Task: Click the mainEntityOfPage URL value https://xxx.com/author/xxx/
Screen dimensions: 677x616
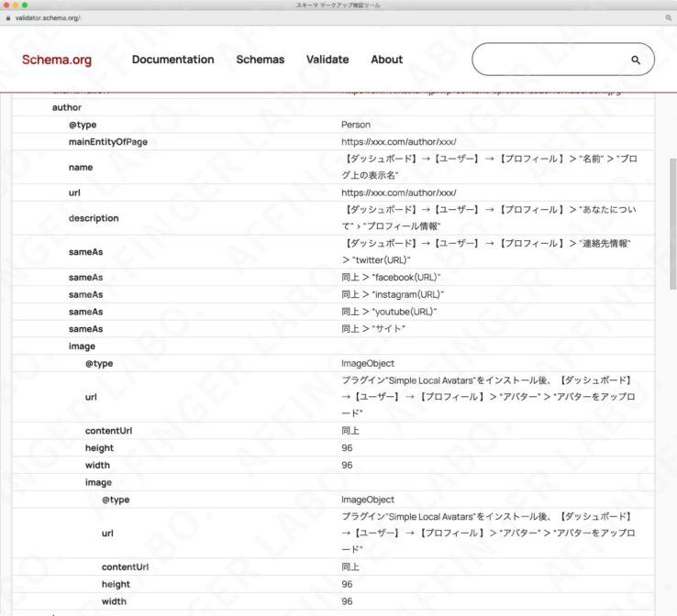Action: 398,142
